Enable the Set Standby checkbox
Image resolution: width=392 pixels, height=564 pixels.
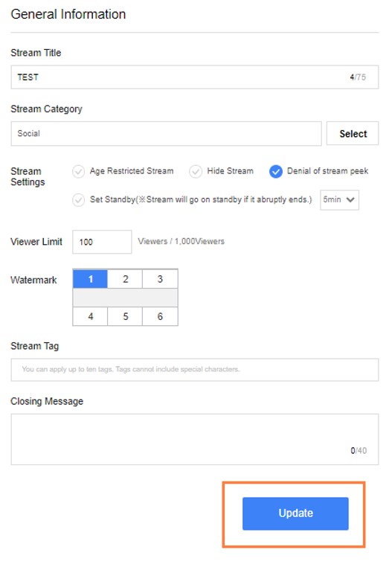click(78, 199)
